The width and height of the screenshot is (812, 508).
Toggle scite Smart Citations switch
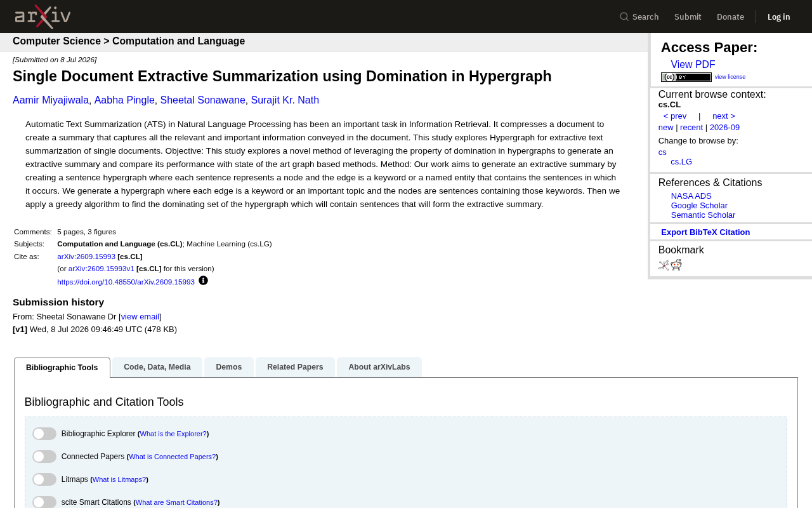(44, 502)
